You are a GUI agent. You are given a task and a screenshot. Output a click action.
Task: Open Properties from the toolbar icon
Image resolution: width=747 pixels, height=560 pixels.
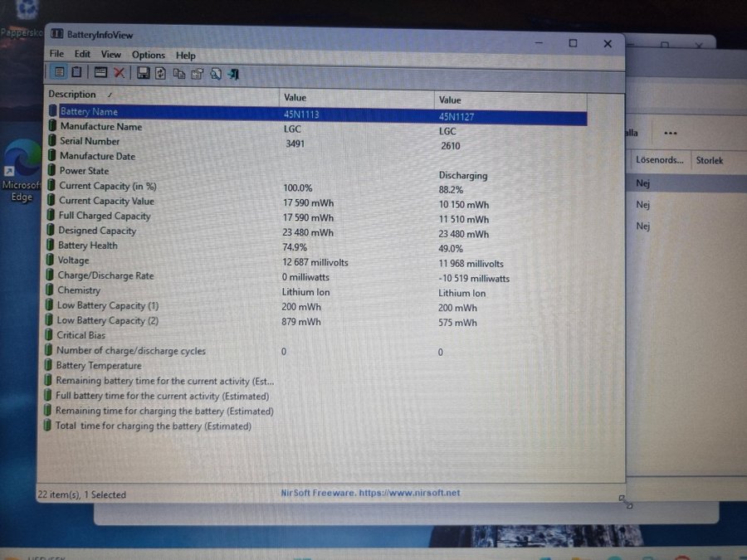pyautogui.click(x=198, y=74)
